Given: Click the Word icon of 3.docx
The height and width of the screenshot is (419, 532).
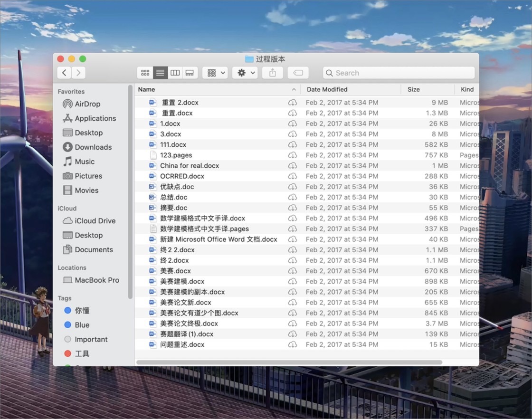Looking at the screenshot, I should 152,134.
